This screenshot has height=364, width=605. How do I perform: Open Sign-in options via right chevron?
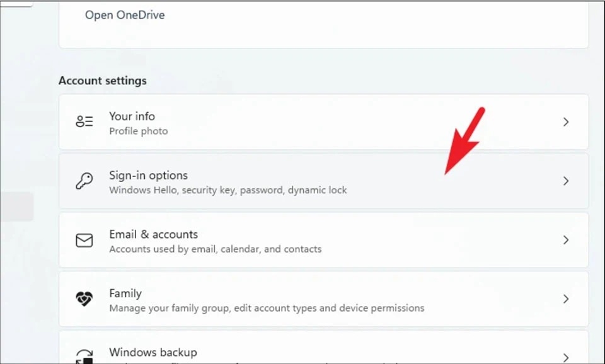click(566, 181)
